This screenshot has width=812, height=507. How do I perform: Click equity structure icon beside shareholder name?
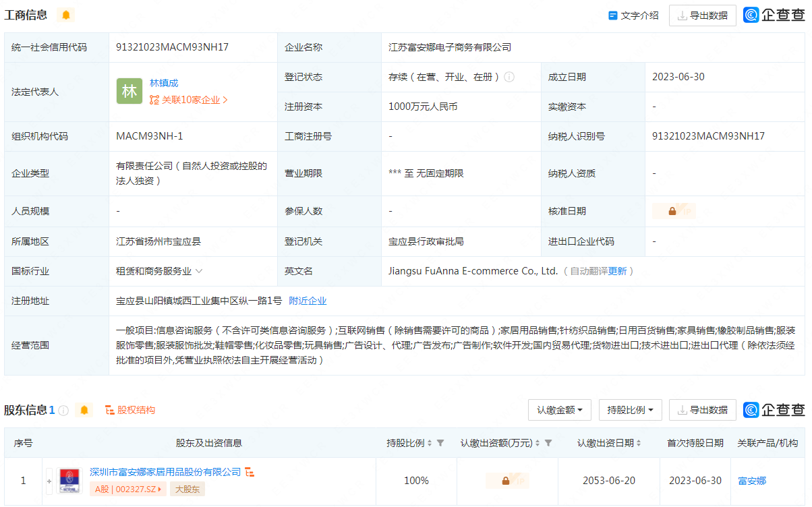pyautogui.click(x=250, y=472)
